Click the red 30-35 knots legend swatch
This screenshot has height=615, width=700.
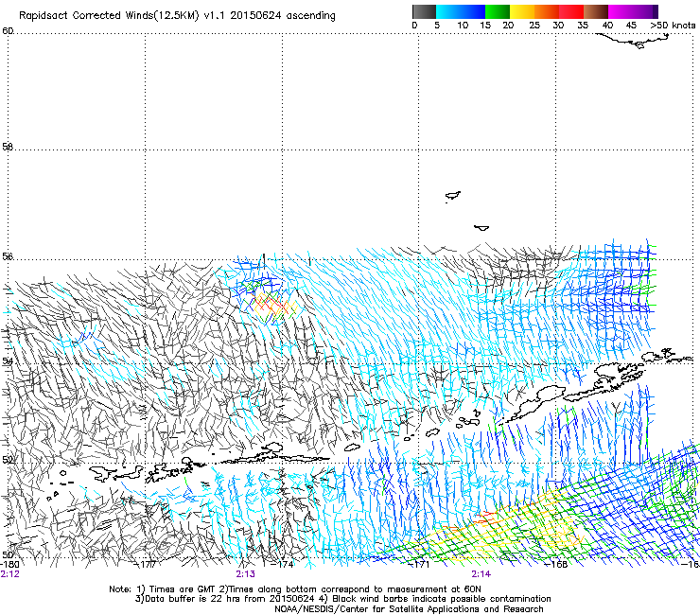(571, 11)
